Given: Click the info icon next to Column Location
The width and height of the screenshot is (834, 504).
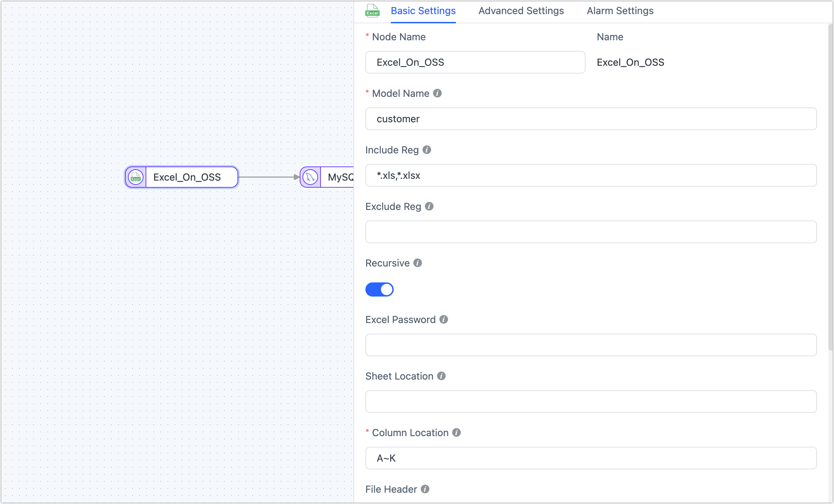Looking at the screenshot, I should point(456,433).
